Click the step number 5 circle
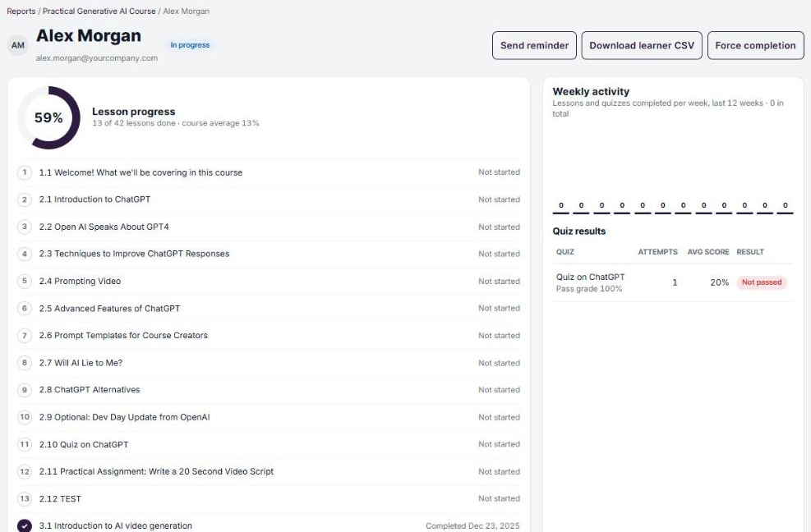The width and height of the screenshot is (811, 532). [x=25, y=282]
